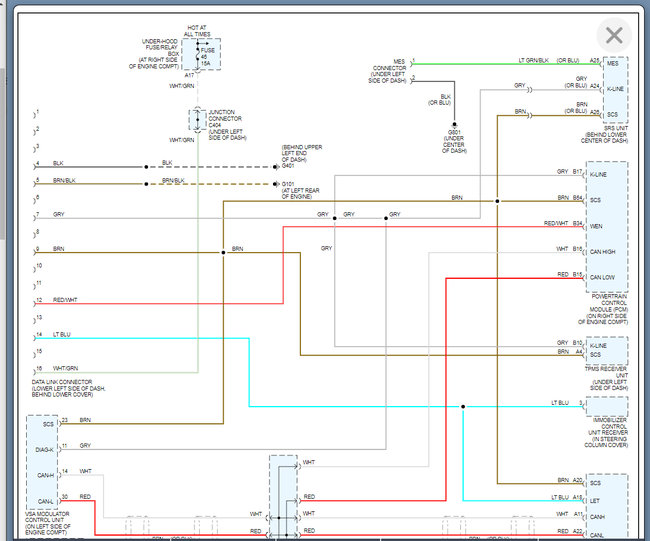Click the 'CAN-H' pin on the VSA unit

tap(46, 475)
